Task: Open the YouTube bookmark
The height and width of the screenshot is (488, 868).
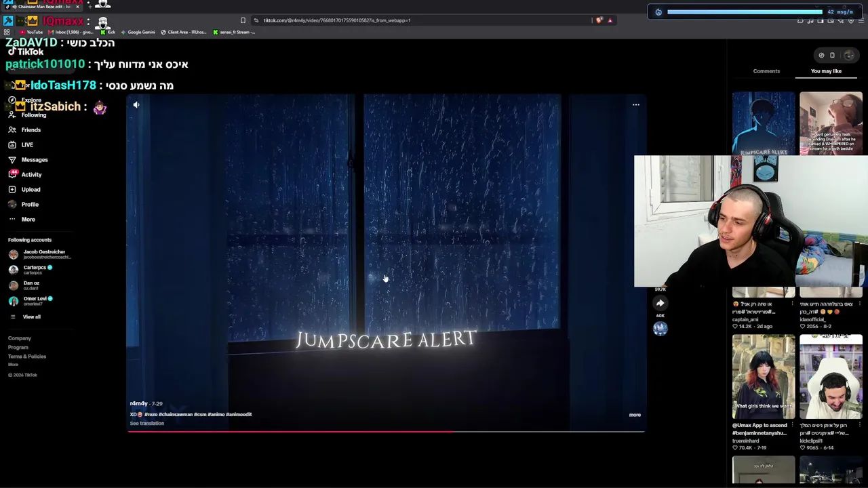Action: coord(31,32)
